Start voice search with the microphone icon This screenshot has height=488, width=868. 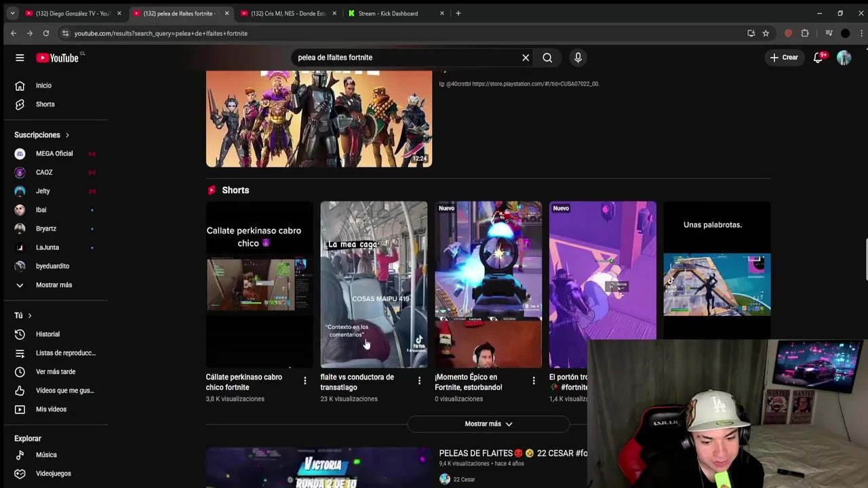[x=578, y=58]
